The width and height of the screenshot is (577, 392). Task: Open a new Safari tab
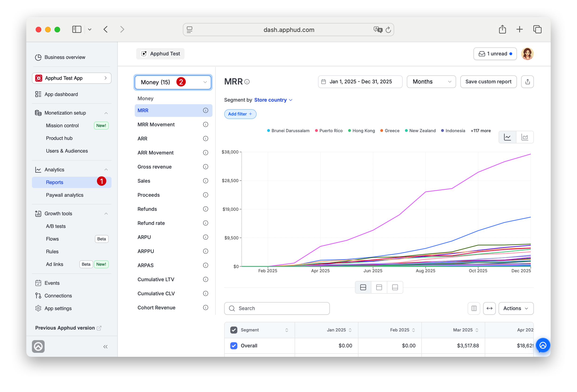[x=519, y=29]
